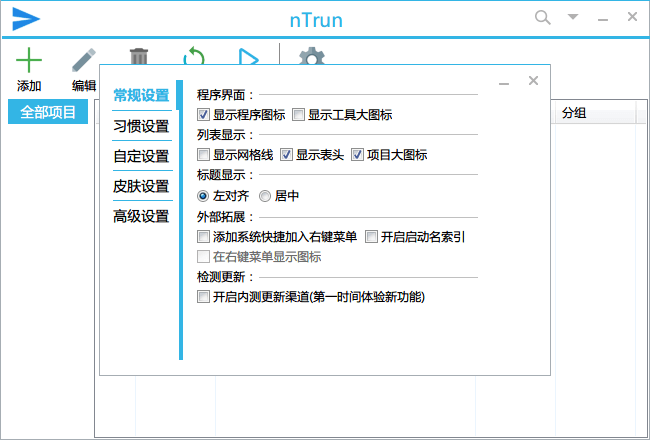Open the 皮肤设置 tab
This screenshot has width=650, height=440.
click(141, 186)
